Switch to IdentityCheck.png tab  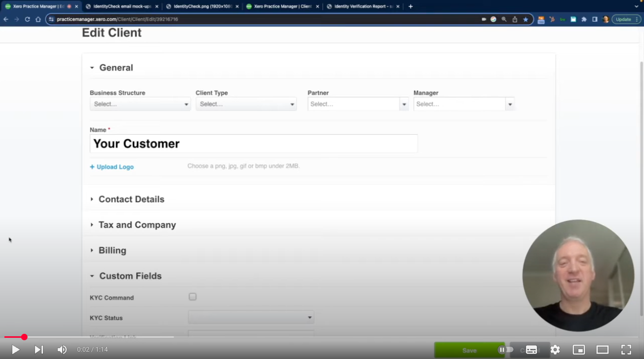[x=202, y=6]
